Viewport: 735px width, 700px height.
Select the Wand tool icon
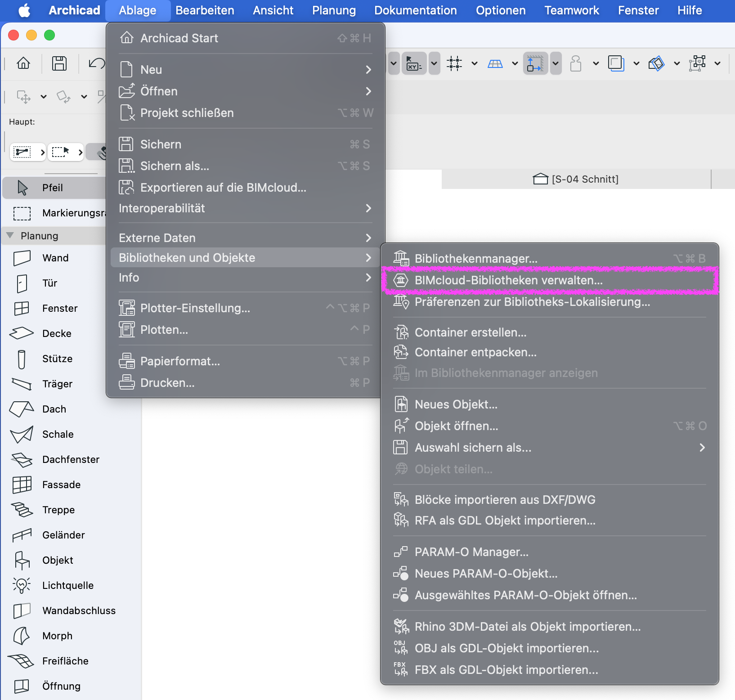pos(22,258)
